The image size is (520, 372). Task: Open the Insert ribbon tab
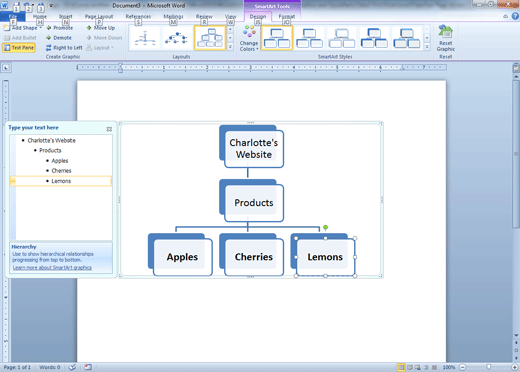click(x=66, y=16)
